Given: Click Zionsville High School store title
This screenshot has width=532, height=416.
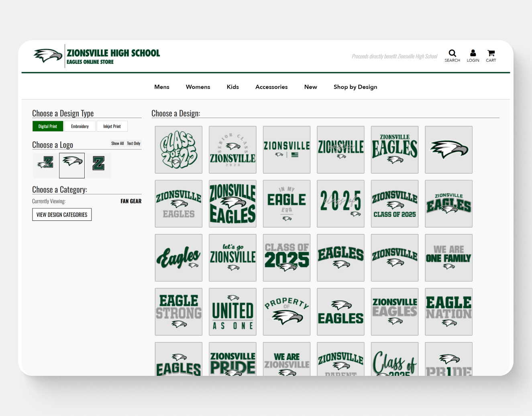Looking at the screenshot, I should (x=113, y=53).
